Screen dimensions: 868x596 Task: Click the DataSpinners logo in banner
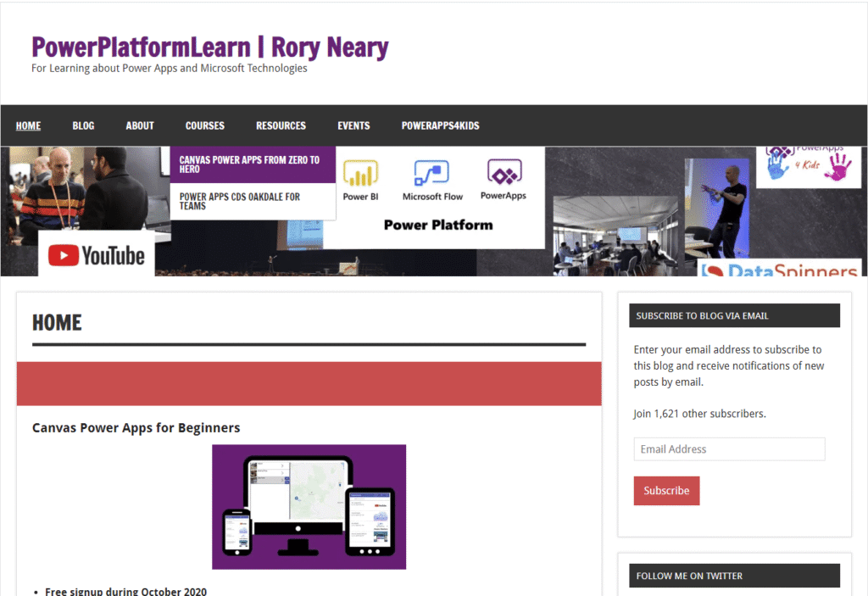point(779,268)
